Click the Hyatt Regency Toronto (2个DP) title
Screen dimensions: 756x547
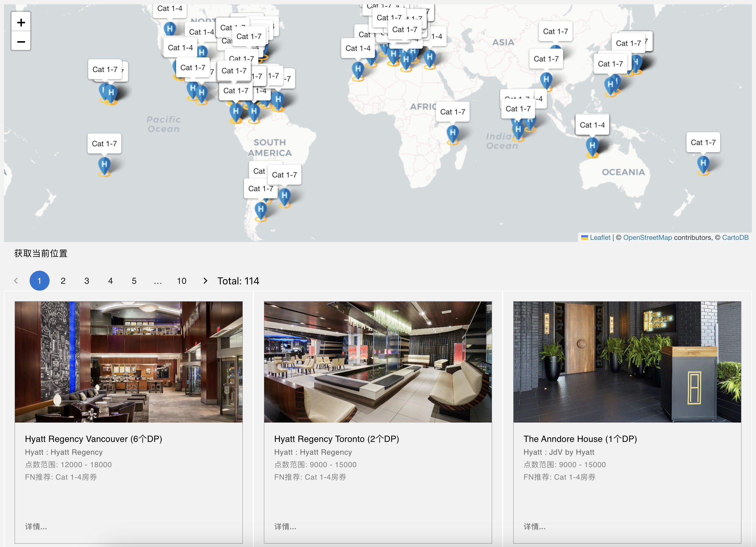click(x=337, y=438)
